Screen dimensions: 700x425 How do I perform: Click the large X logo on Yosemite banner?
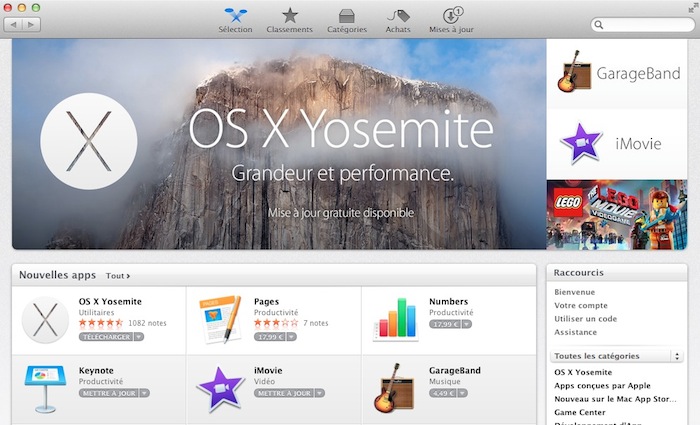point(89,141)
